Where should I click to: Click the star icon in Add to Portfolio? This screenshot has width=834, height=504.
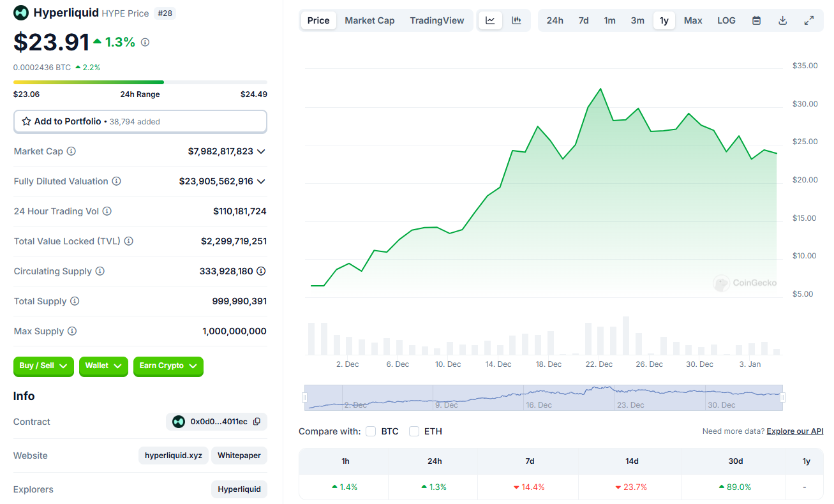(x=26, y=121)
